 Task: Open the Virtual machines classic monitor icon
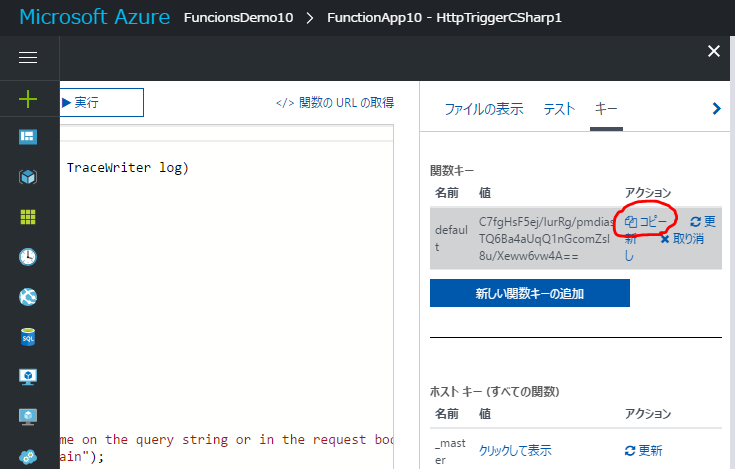click(x=28, y=377)
